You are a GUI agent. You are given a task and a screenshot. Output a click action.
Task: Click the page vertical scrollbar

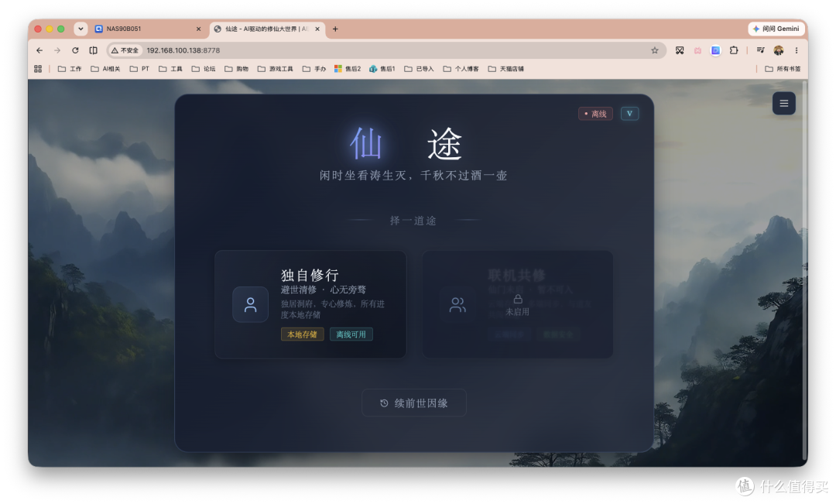pyautogui.click(x=804, y=270)
